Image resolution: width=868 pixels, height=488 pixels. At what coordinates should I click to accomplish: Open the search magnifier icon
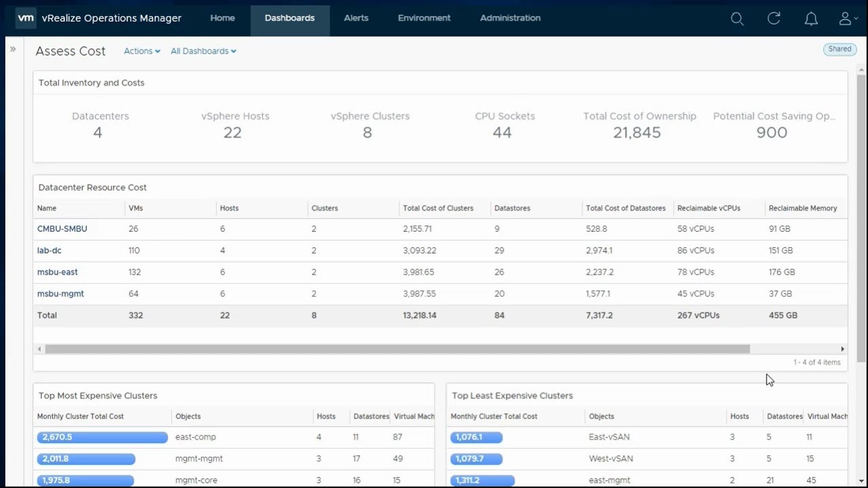(737, 19)
